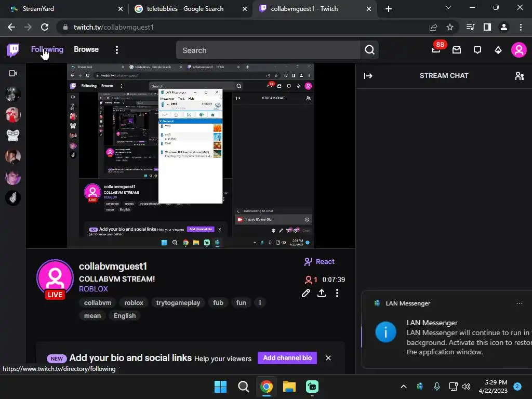Select the fun tag
532x399 pixels.
[241, 303]
